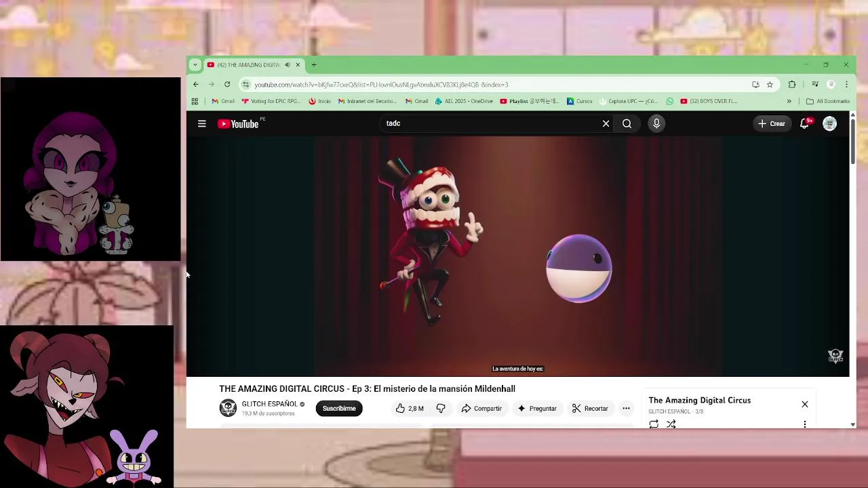Click the magnifier search button

pos(627,123)
